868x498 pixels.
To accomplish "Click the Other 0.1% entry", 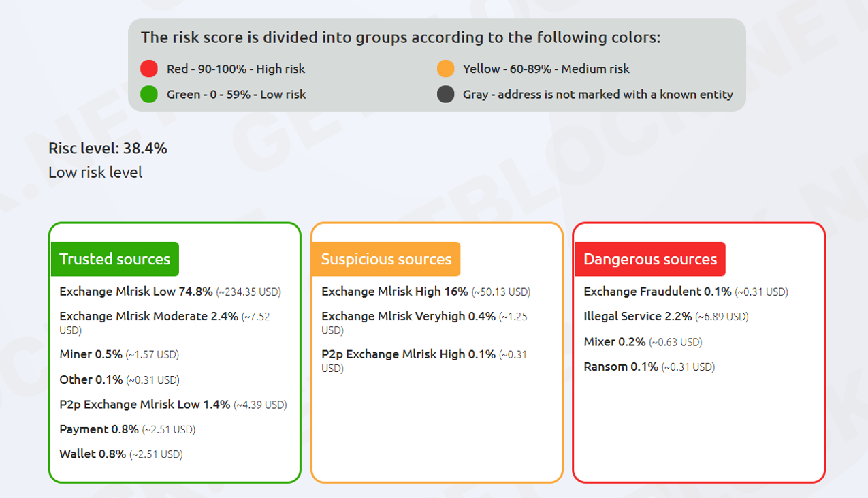I will [x=119, y=379].
